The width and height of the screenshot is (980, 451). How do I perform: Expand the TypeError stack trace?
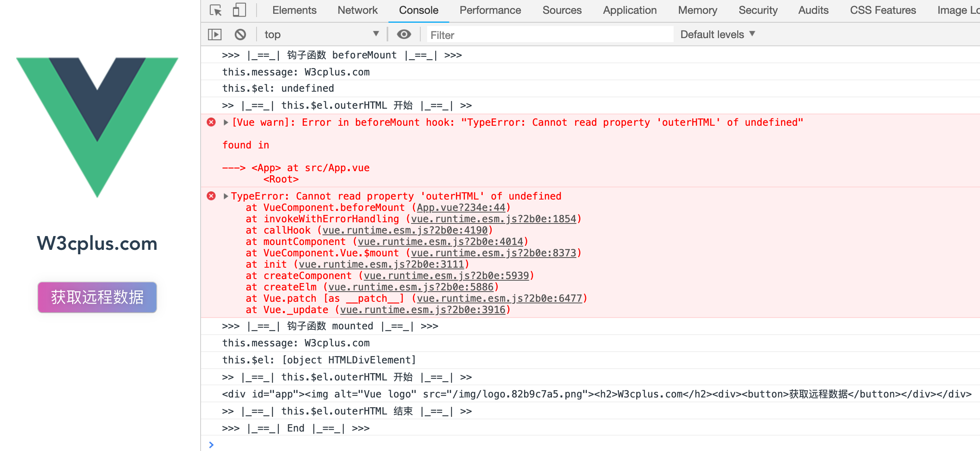[226, 196]
